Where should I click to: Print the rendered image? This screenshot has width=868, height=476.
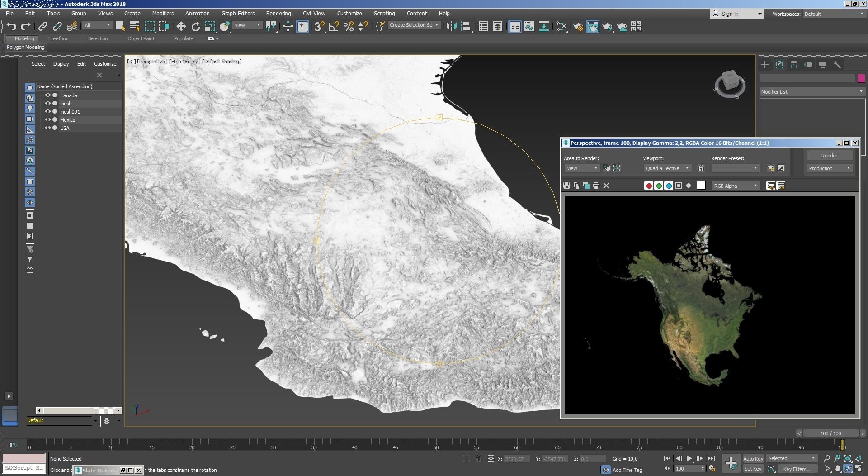596,186
